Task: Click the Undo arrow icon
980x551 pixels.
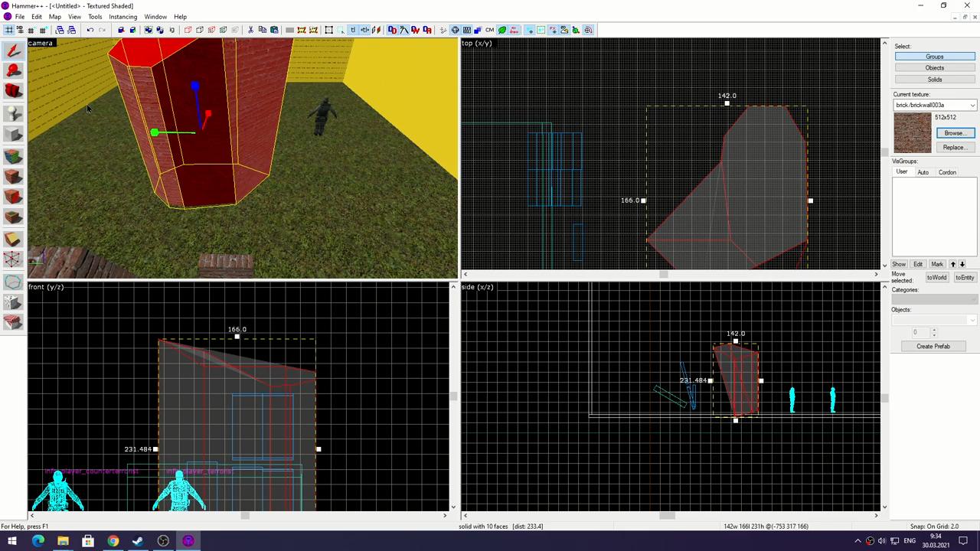Action: point(90,30)
